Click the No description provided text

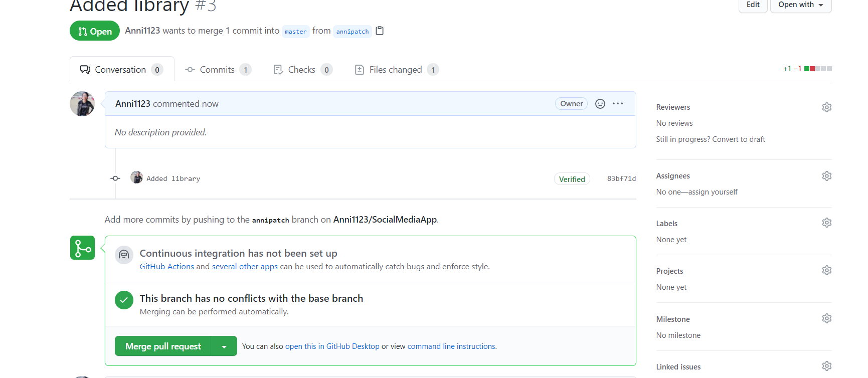160,132
